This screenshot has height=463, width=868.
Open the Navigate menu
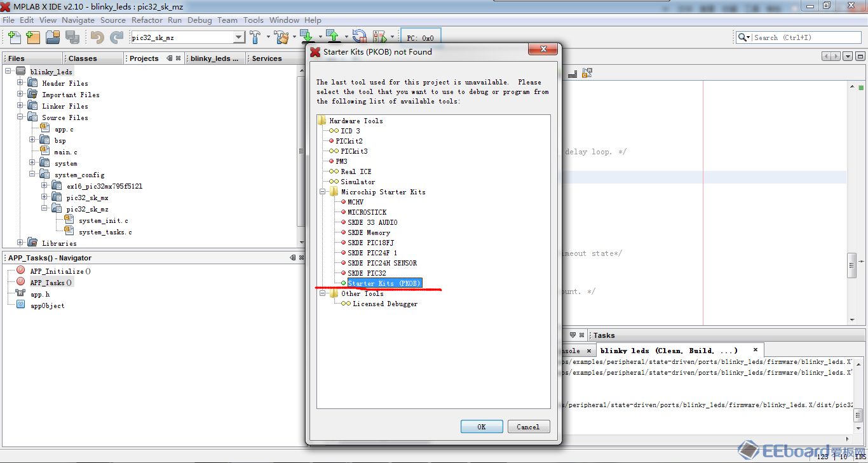click(78, 20)
